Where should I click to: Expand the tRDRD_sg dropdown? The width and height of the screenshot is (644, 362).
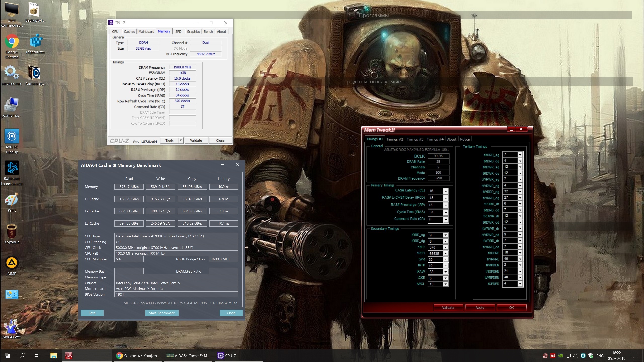pyautogui.click(x=520, y=155)
